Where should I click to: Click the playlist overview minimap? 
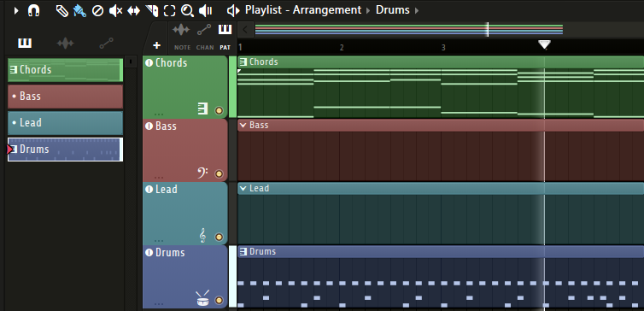(x=408, y=30)
